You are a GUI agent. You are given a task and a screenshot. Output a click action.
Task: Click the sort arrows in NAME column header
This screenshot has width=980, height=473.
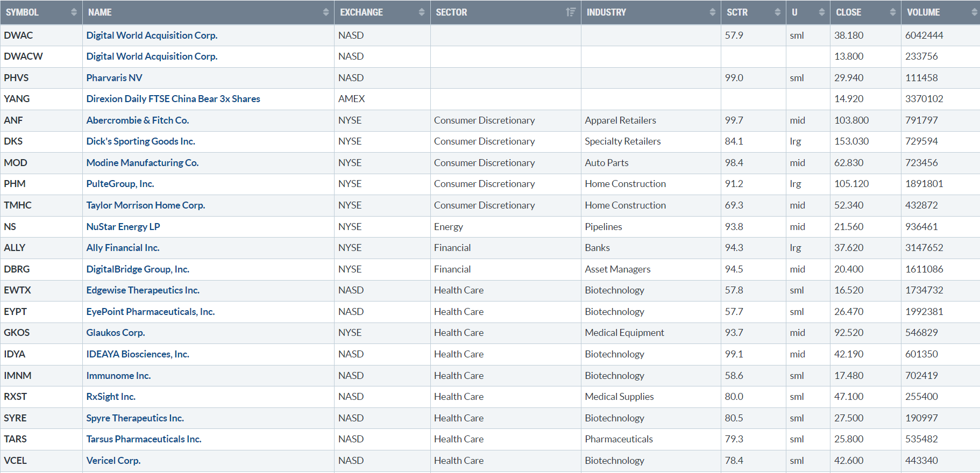pyautogui.click(x=325, y=12)
